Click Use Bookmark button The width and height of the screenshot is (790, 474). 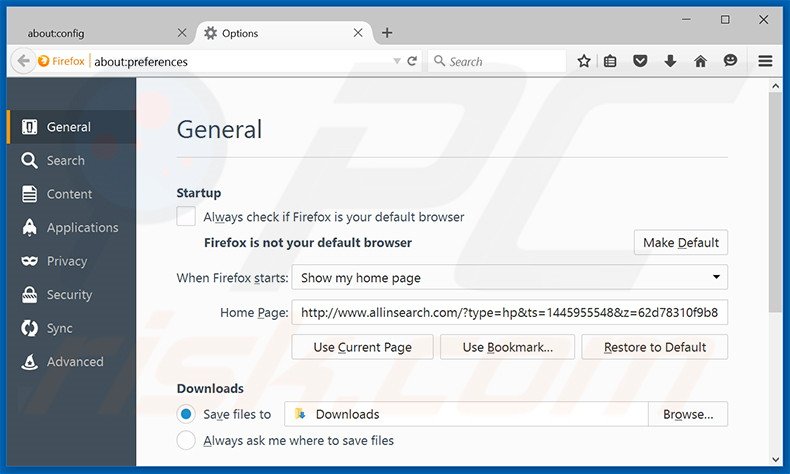507,347
